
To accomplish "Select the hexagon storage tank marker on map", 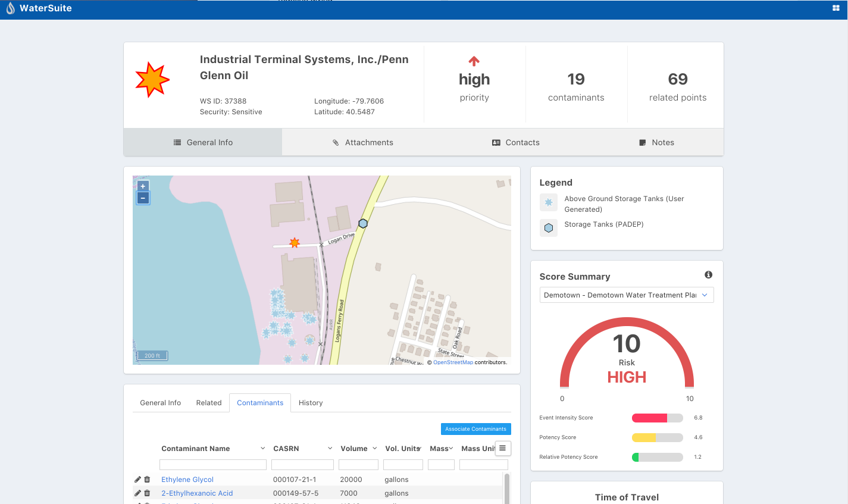I will (x=363, y=224).
